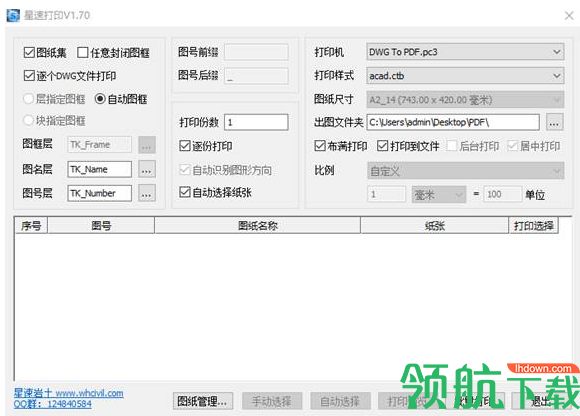Open the 图纸尺寸 paper size dropdown

(465, 99)
